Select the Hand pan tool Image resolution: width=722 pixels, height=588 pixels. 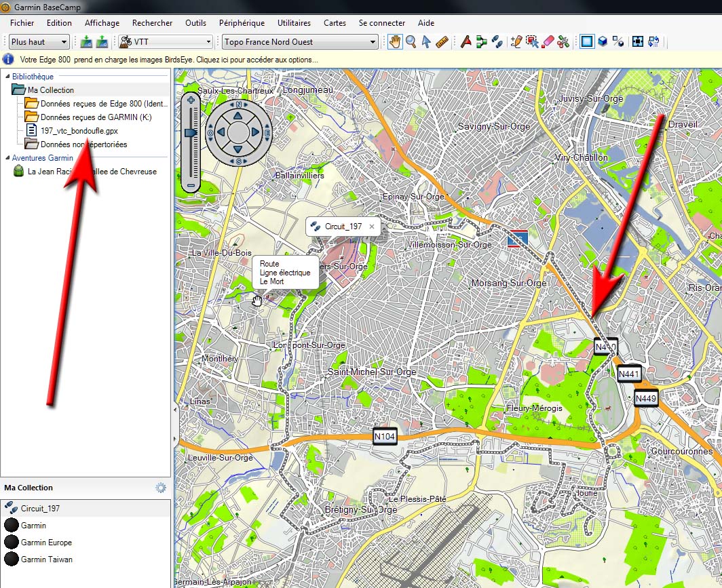pyautogui.click(x=395, y=42)
